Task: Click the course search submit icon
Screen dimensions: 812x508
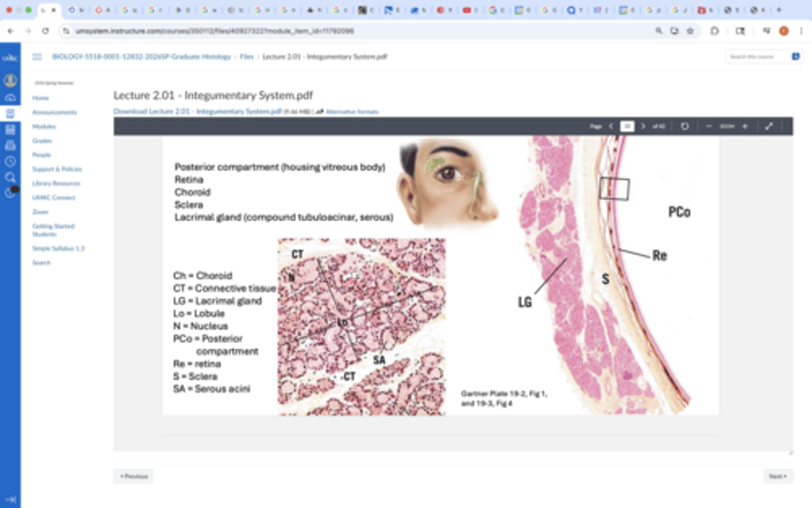Action: (x=796, y=56)
